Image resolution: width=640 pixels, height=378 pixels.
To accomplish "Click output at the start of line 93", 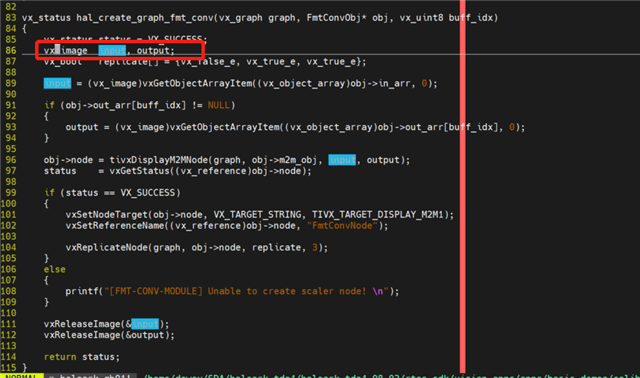I will (82, 127).
